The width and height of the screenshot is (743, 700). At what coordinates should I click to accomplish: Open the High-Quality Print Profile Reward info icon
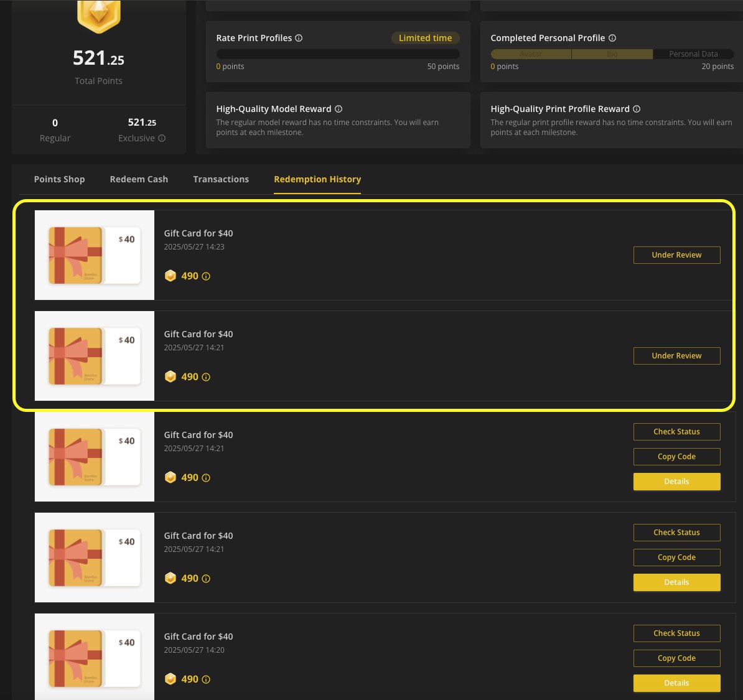(x=637, y=109)
